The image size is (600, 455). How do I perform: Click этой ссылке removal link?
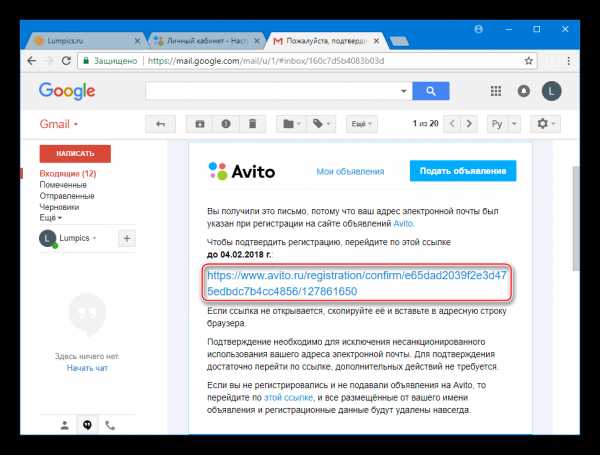coord(289,398)
